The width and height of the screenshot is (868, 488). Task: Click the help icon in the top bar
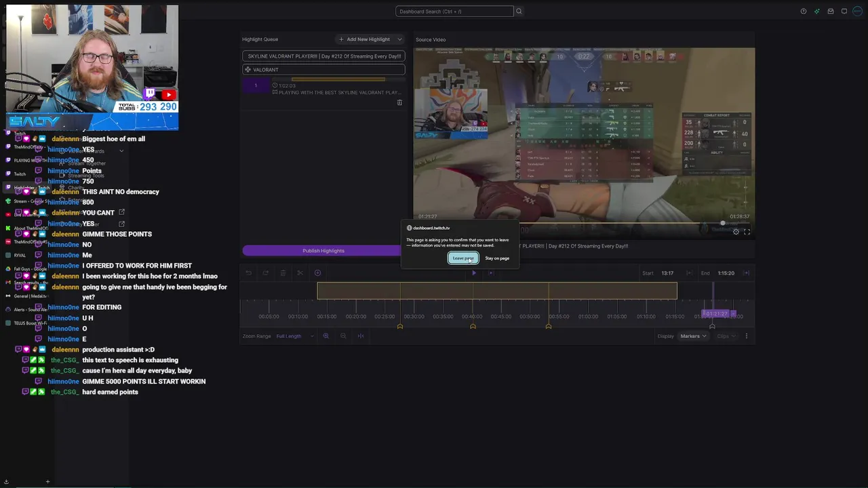tap(804, 12)
